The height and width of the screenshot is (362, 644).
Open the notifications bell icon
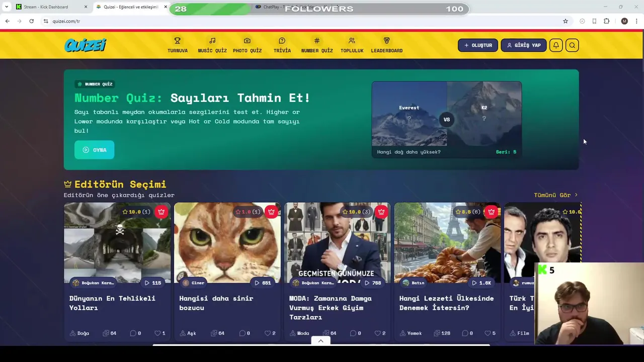[x=556, y=45]
